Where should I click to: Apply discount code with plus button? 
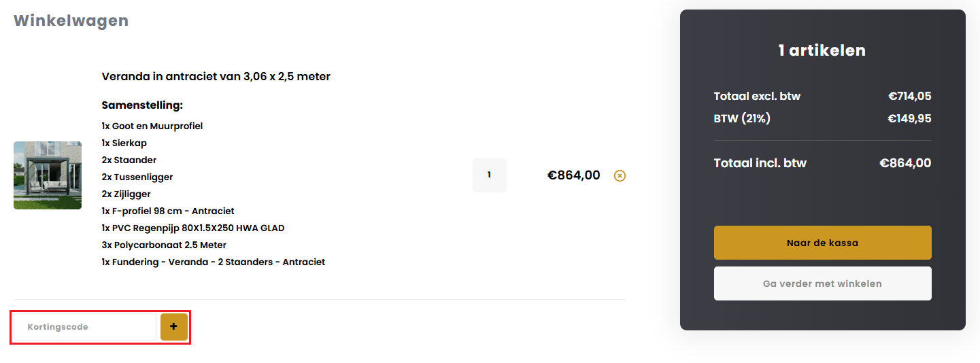(173, 327)
